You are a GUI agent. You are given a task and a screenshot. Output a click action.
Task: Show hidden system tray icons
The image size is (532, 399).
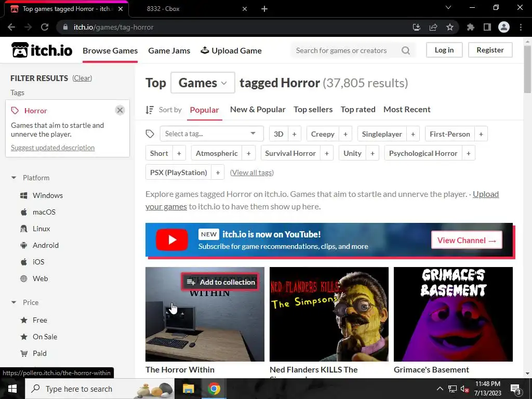tap(440, 389)
